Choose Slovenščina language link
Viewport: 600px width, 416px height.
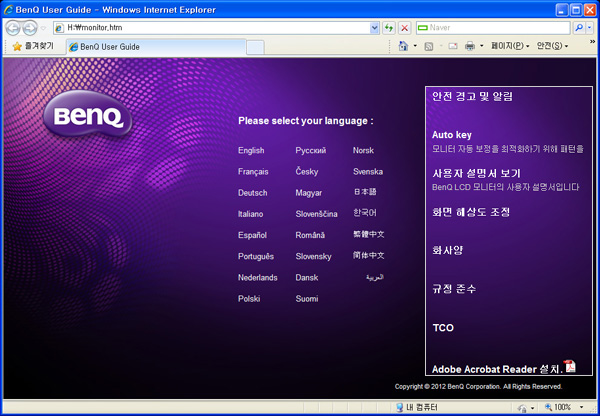(316, 214)
